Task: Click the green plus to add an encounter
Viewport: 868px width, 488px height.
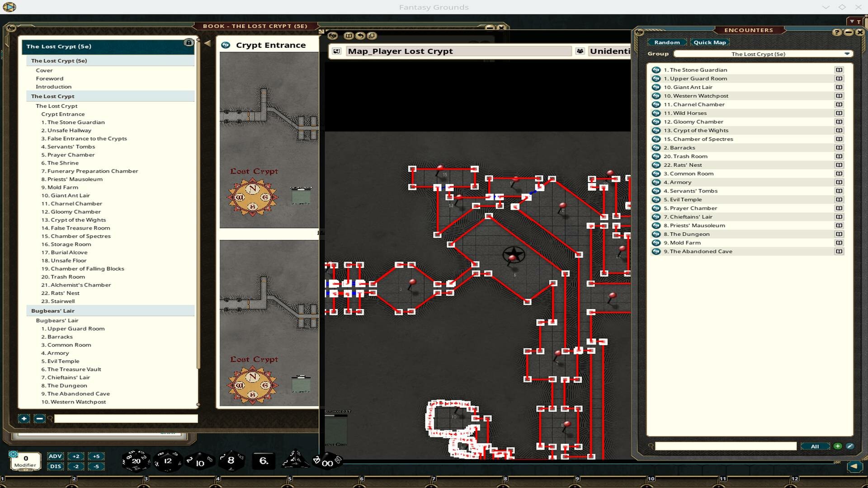Action: (x=837, y=446)
